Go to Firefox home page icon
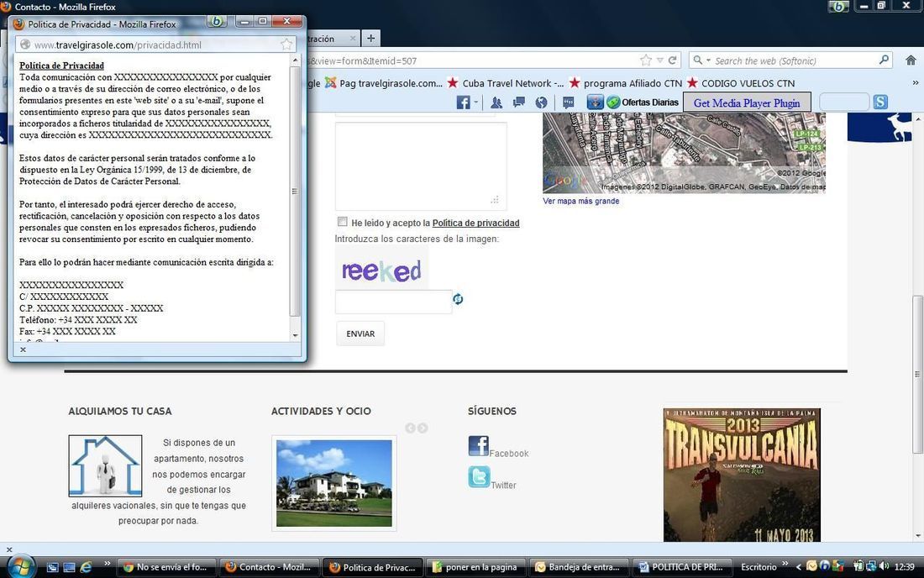 pyautogui.click(x=911, y=60)
